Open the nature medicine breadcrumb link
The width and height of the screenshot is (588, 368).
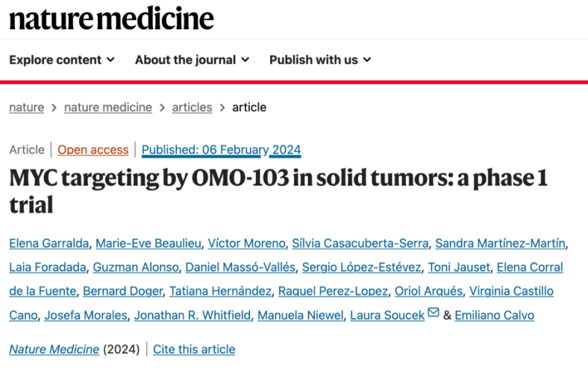click(x=108, y=107)
